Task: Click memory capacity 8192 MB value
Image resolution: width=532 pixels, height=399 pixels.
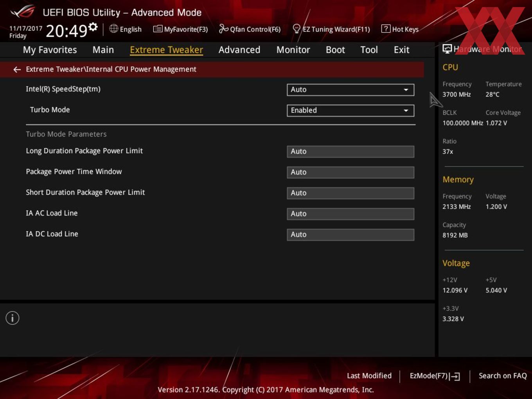Action: click(x=455, y=235)
